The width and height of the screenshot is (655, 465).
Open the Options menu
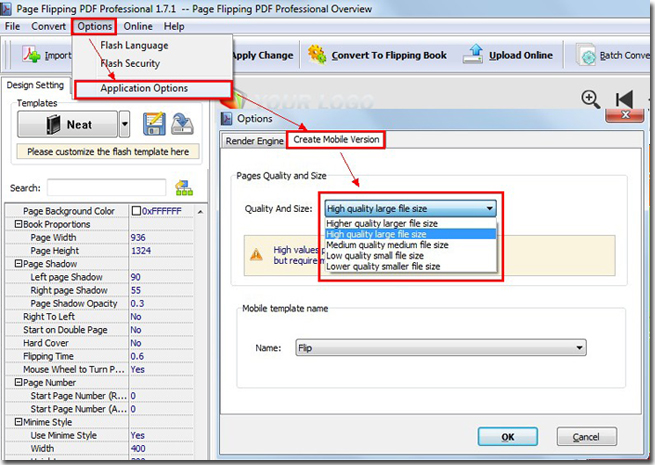pos(94,26)
